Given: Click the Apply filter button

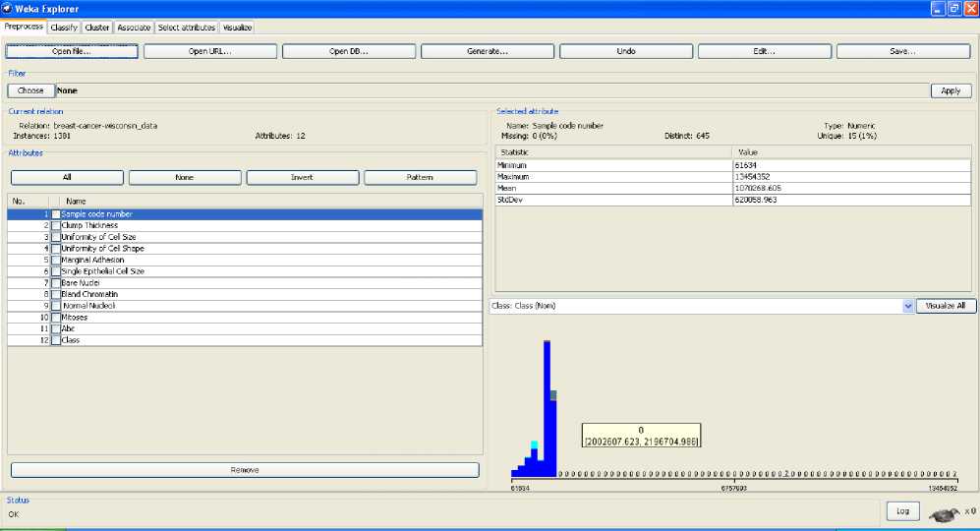Looking at the screenshot, I should click(951, 90).
